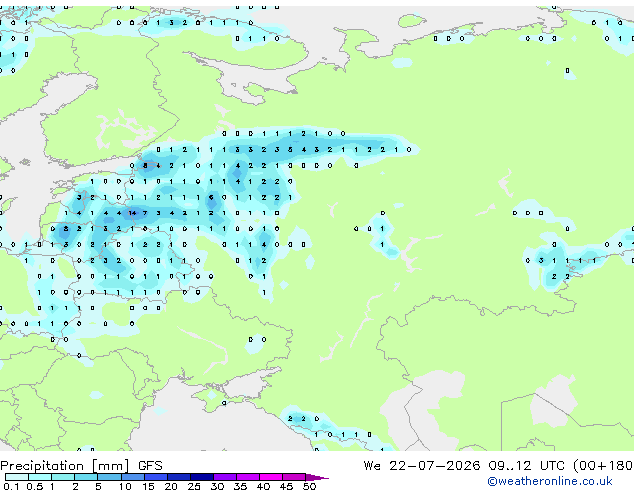
Task: Click the date "22-07-2026"
Action: pos(435,466)
